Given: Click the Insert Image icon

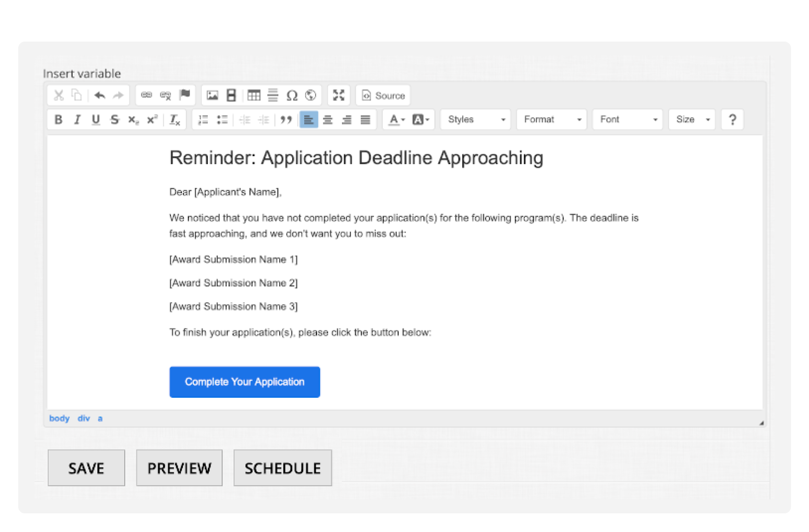Looking at the screenshot, I should (x=213, y=96).
